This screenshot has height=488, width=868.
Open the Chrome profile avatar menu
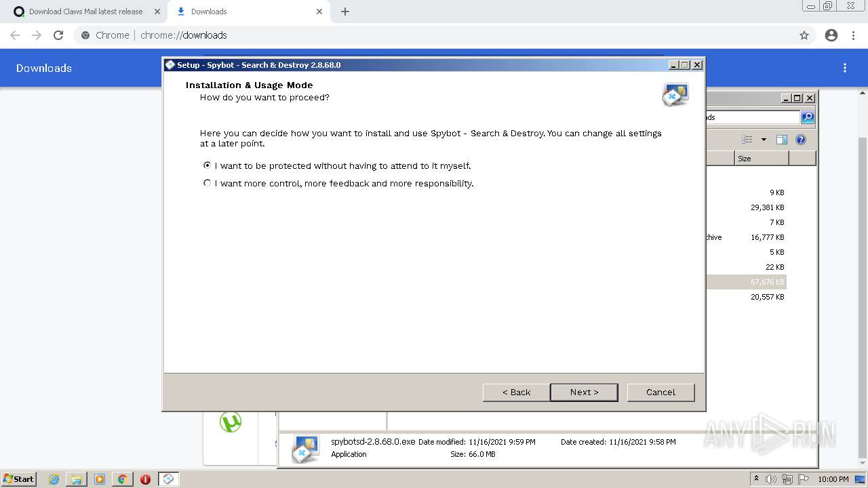click(831, 35)
